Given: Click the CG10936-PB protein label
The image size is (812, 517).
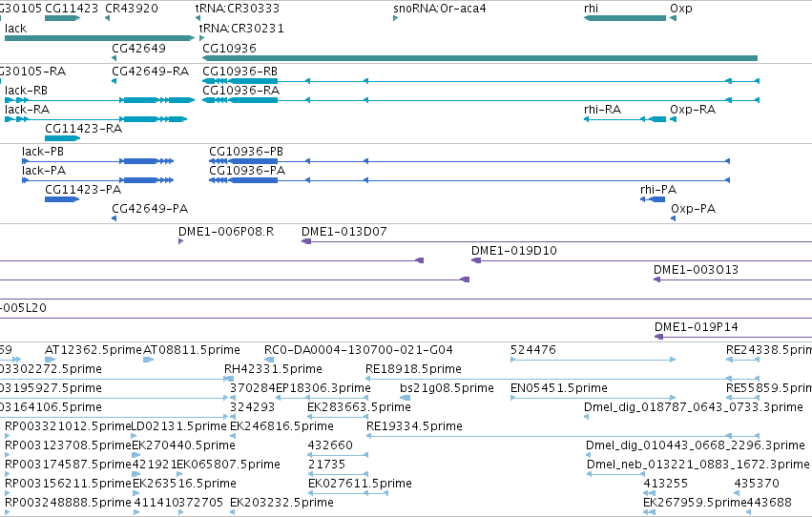Looking at the screenshot, I should [x=246, y=151].
